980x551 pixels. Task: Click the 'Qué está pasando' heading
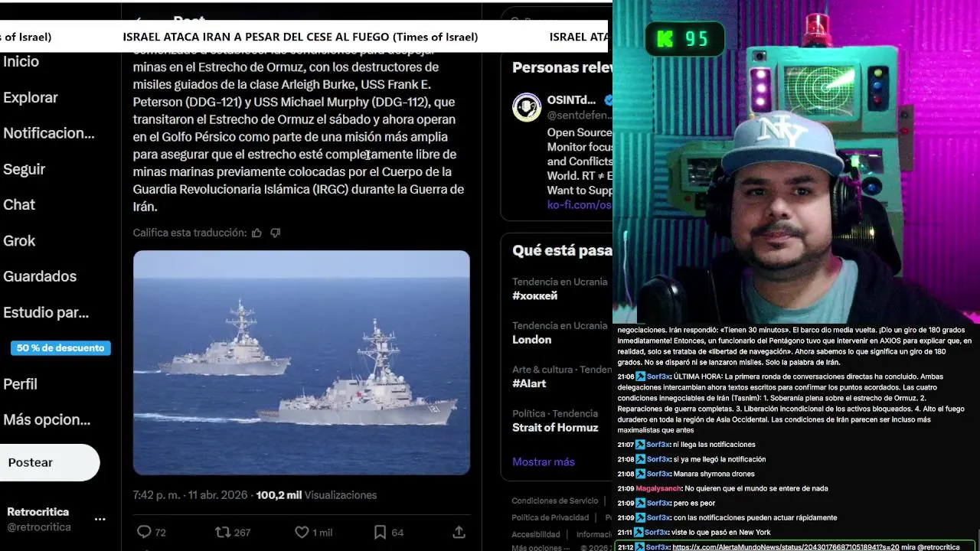(x=562, y=250)
